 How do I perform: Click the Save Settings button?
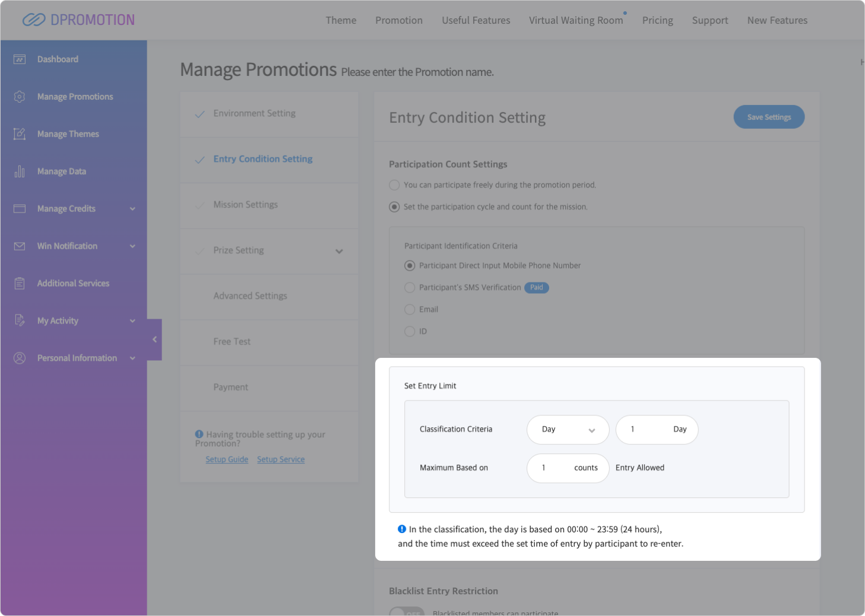(x=769, y=117)
